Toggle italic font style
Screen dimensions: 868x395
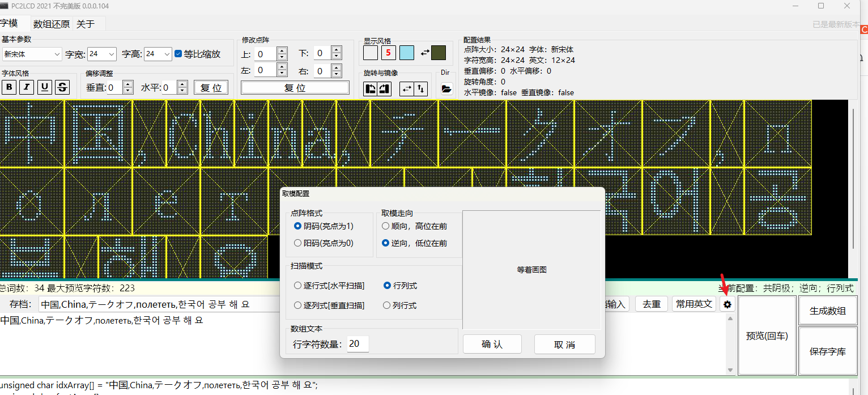(x=27, y=87)
